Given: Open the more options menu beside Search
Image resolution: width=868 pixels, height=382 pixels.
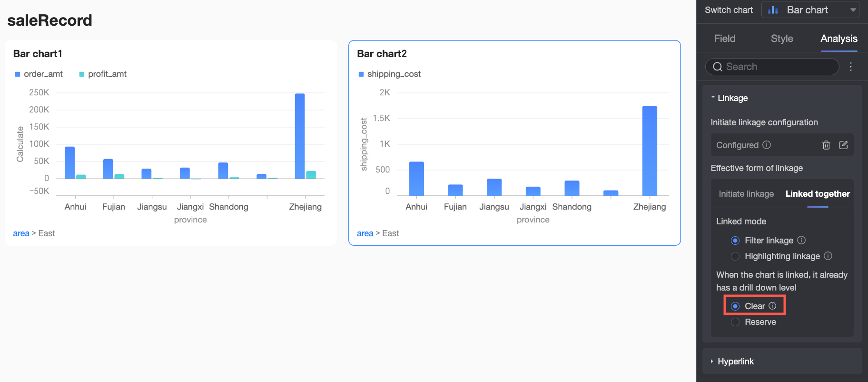Looking at the screenshot, I should click(851, 67).
